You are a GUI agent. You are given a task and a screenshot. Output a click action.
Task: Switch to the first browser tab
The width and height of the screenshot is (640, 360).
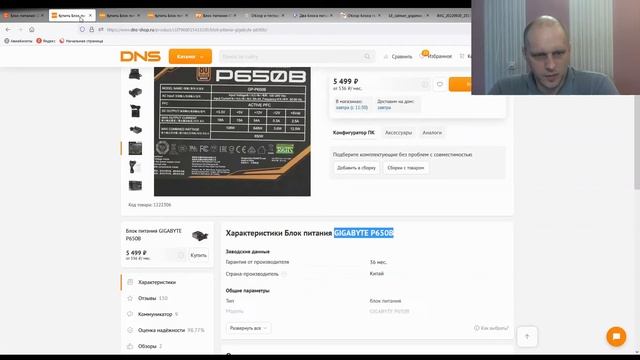[x=23, y=16]
